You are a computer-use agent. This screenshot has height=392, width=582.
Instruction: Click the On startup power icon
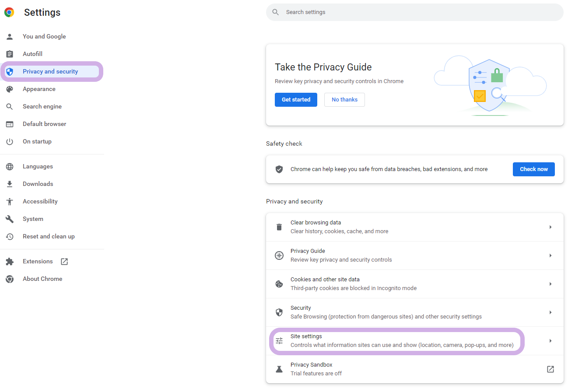pos(10,142)
